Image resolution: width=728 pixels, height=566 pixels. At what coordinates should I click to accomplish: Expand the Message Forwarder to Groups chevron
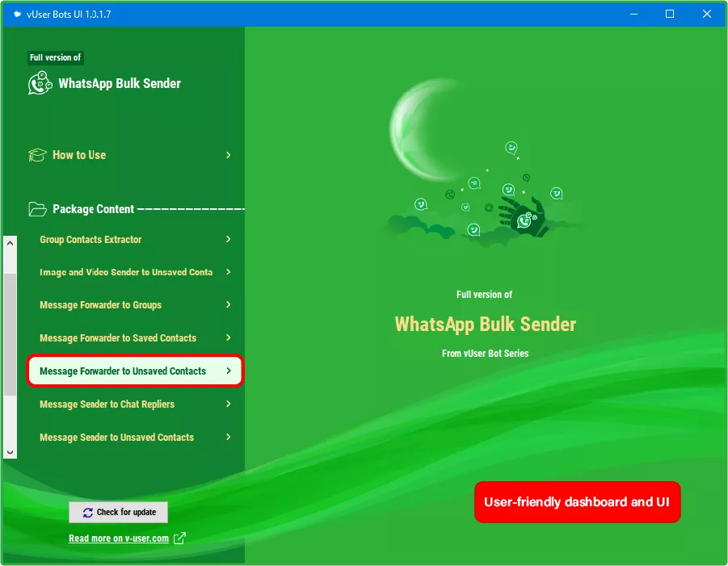(x=228, y=304)
